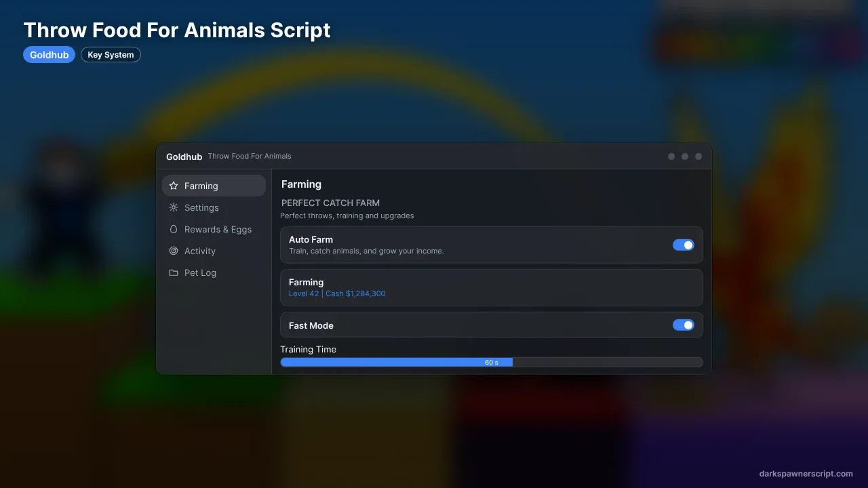Open the Rewards & Eggs tab
The image size is (868, 488).
tap(214, 229)
